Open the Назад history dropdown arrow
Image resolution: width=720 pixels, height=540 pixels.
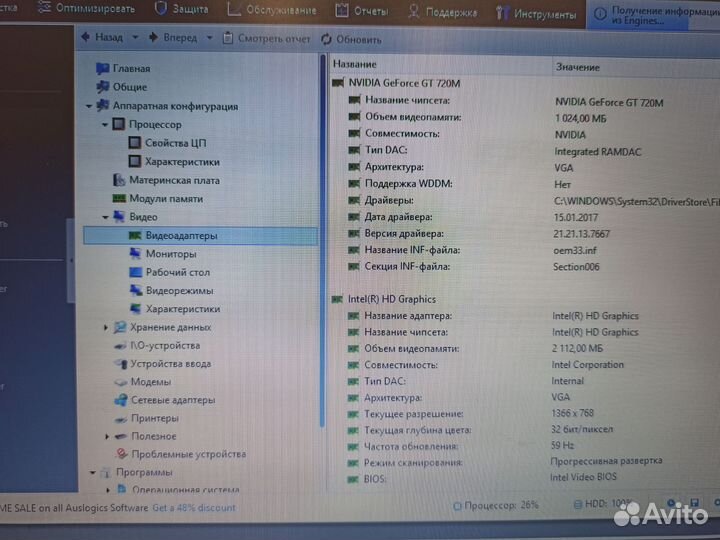[135, 37]
